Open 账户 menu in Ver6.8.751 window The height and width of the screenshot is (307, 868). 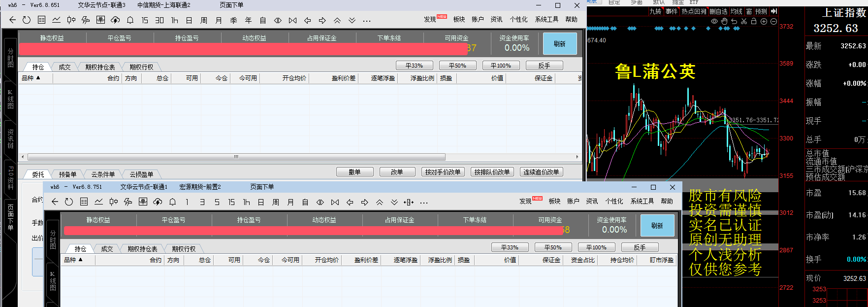(573, 201)
